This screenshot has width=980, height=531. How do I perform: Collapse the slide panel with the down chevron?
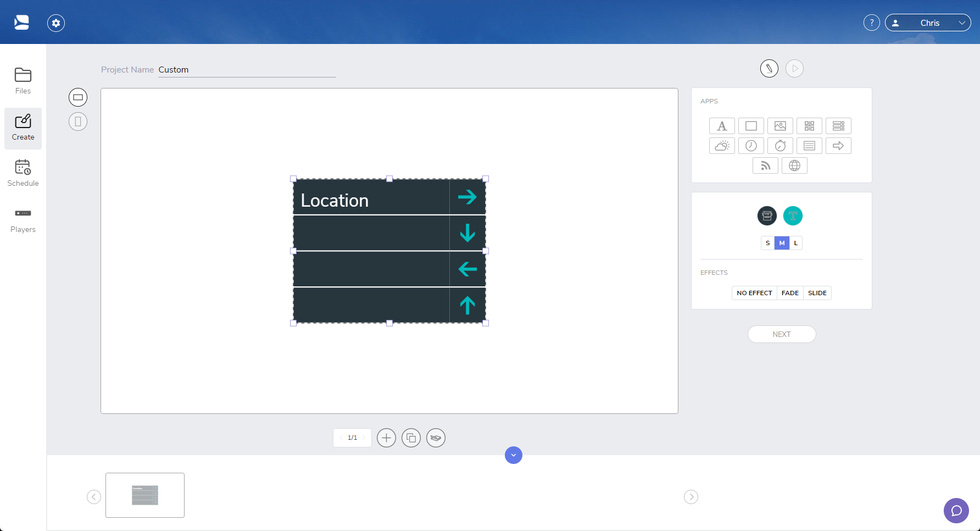coord(513,455)
